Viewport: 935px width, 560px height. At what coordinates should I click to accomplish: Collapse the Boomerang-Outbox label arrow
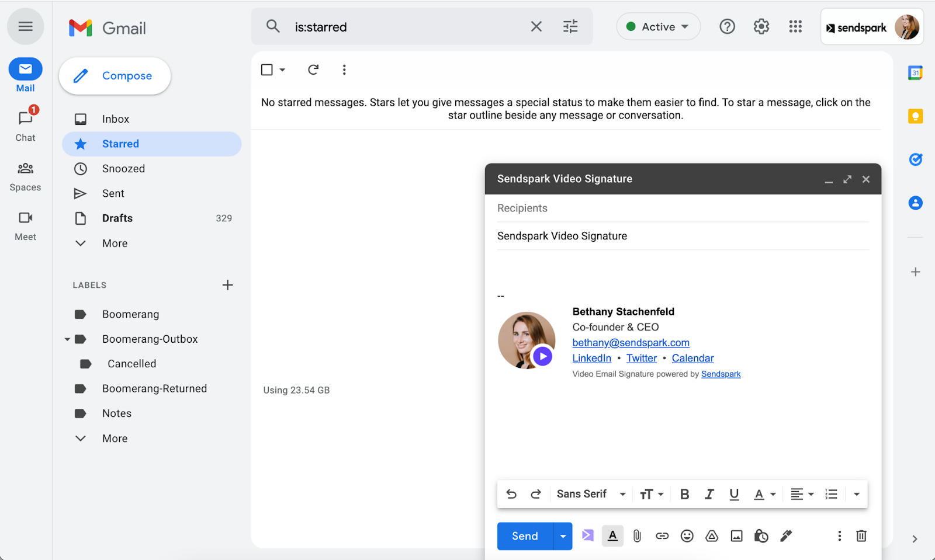click(67, 339)
